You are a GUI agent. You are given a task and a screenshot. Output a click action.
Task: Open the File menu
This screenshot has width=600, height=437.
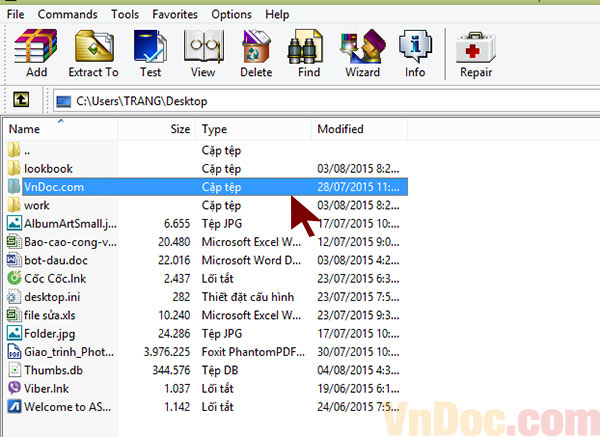pyautogui.click(x=16, y=15)
